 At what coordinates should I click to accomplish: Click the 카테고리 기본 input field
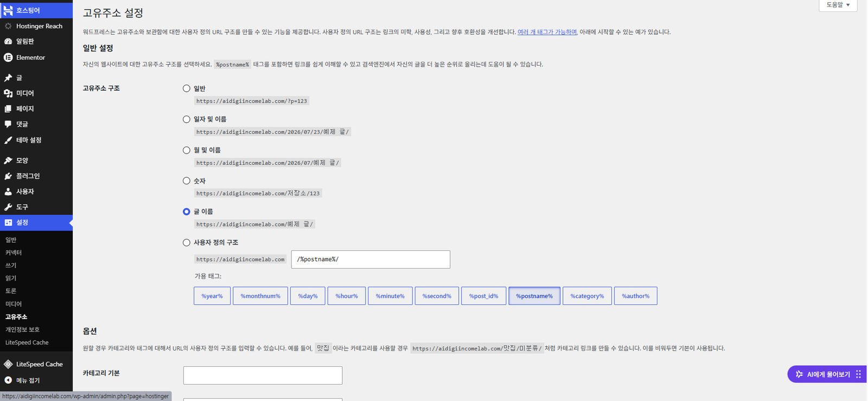point(263,375)
